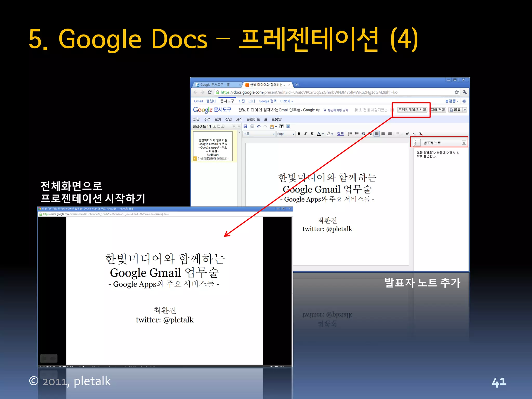Click the insert text box T icon
Viewport: 532px width, 399px height.
click(281, 127)
